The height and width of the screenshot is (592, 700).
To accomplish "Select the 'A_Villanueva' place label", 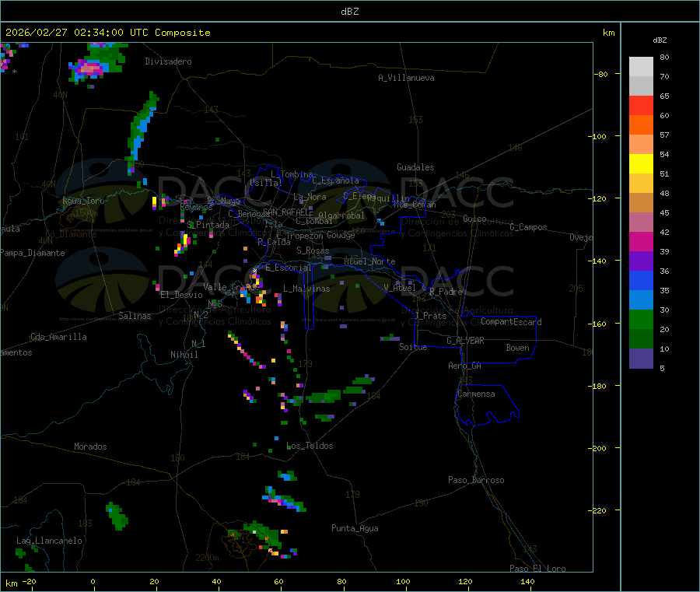I will point(406,78).
